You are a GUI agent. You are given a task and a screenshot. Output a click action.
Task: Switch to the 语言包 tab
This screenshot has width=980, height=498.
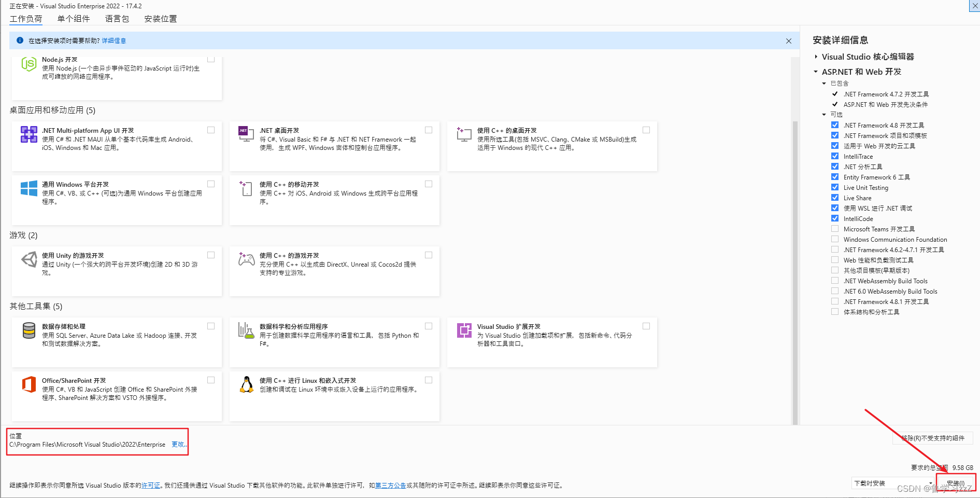(x=117, y=19)
